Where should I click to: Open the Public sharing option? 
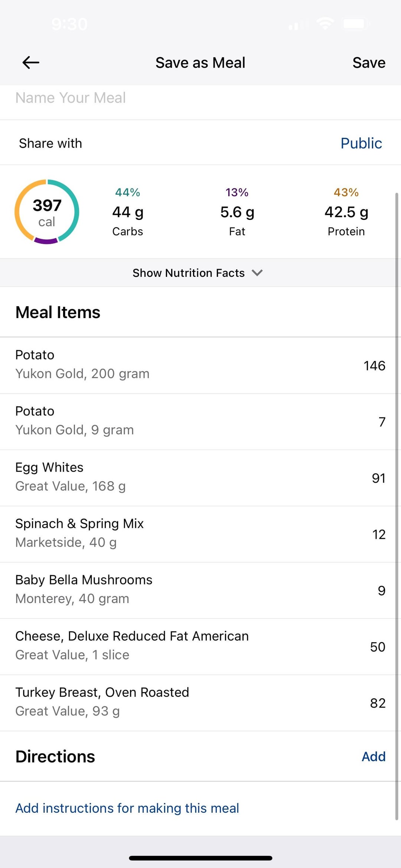361,143
